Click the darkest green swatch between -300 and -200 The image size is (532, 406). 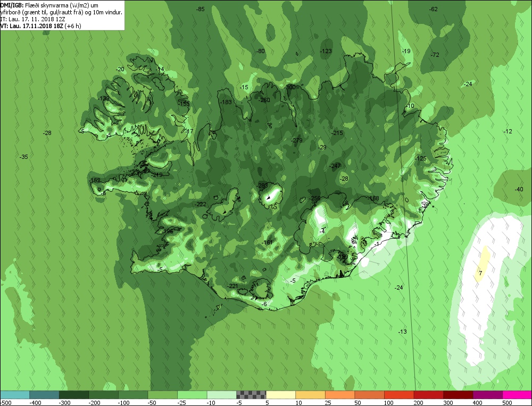[74, 395]
